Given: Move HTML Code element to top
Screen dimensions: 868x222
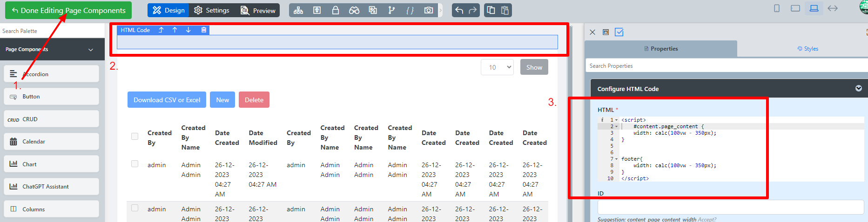Looking at the screenshot, I should coord(161,30).
